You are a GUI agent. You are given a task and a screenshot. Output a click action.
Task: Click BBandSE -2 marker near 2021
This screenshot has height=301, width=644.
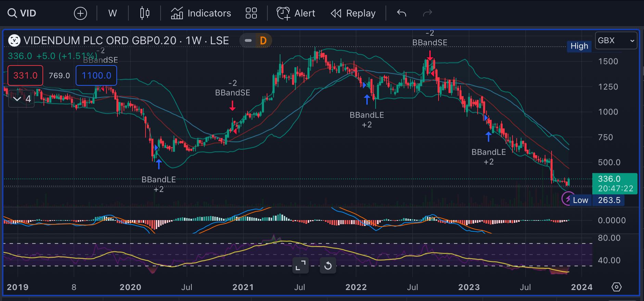(232, 88)
